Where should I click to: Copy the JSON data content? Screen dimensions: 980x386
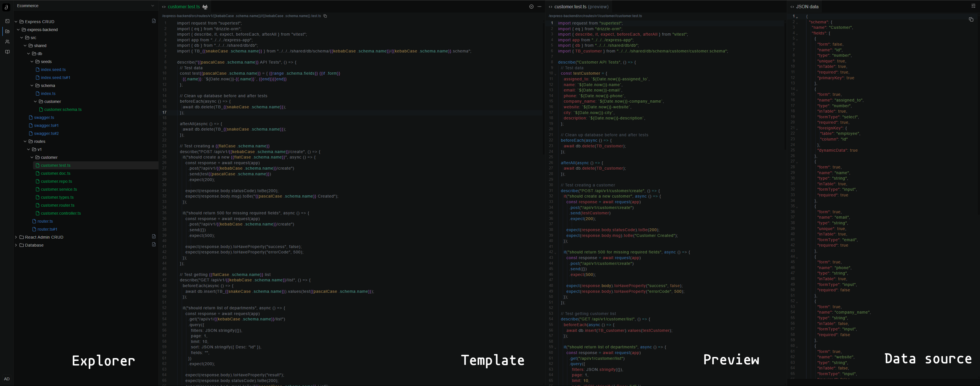pyautogui.click(x=971, y=19)
